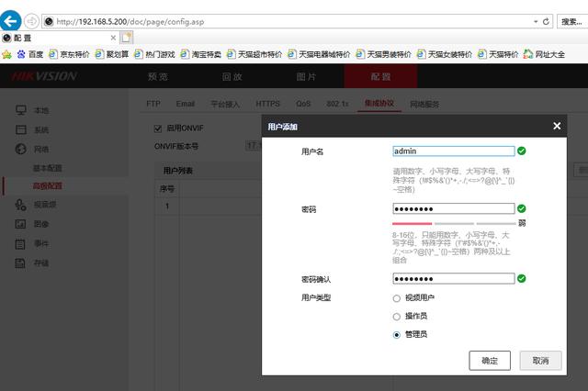Expand the address bar history dropdown
The image size is (588, 391).
coord(536,22)
